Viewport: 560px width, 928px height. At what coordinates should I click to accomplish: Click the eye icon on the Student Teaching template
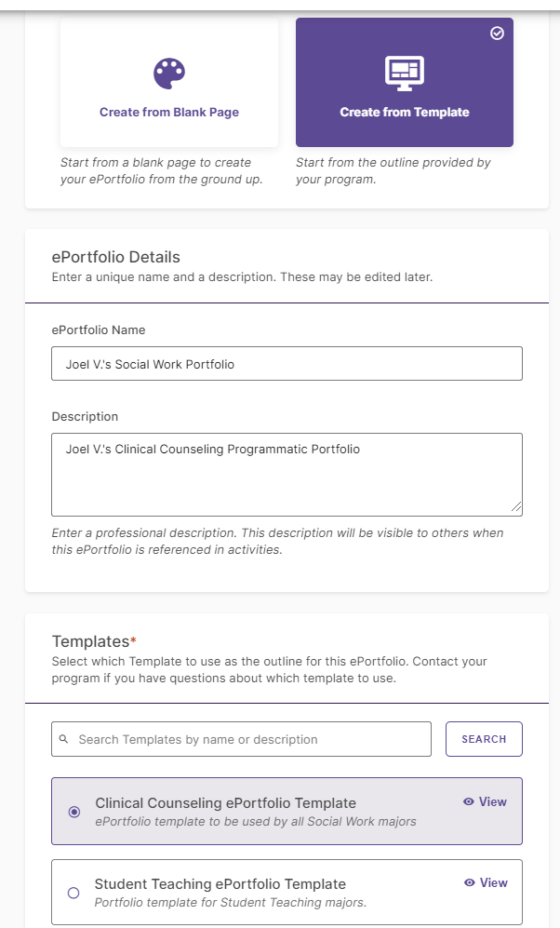coord(470,882)
